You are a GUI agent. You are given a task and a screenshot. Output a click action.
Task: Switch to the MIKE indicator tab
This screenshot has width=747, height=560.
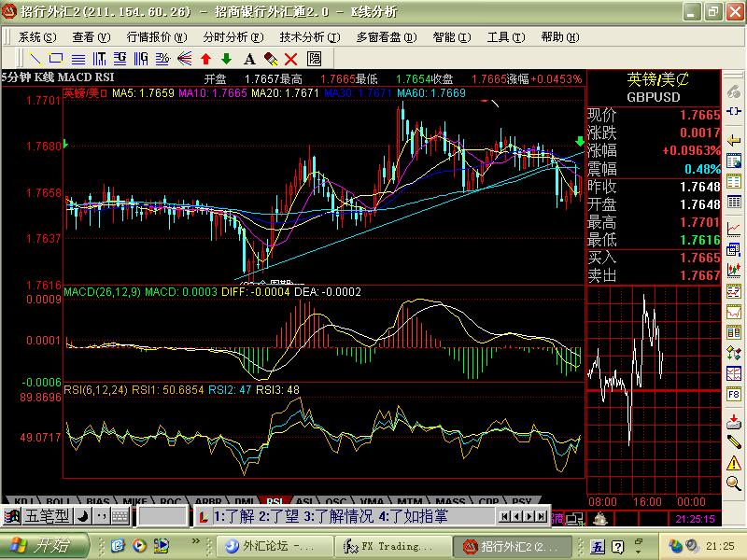(x=134, y=501)
